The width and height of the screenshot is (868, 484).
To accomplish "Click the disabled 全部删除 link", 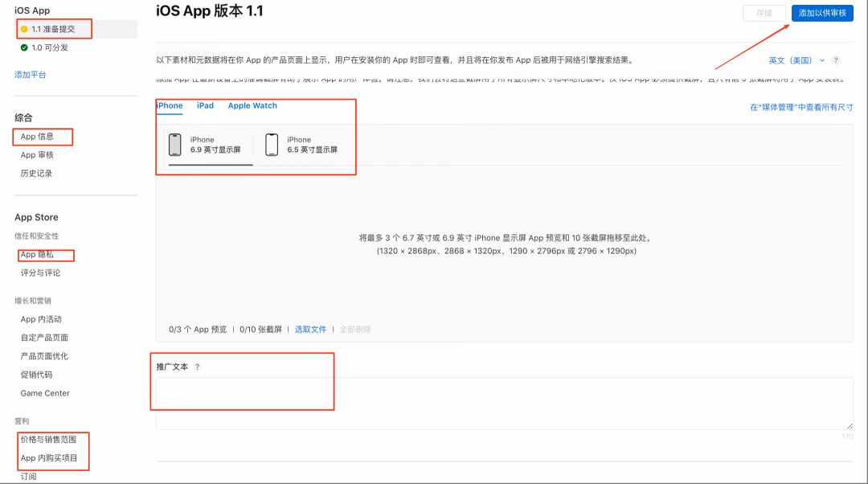I will [x=355, y=330].
